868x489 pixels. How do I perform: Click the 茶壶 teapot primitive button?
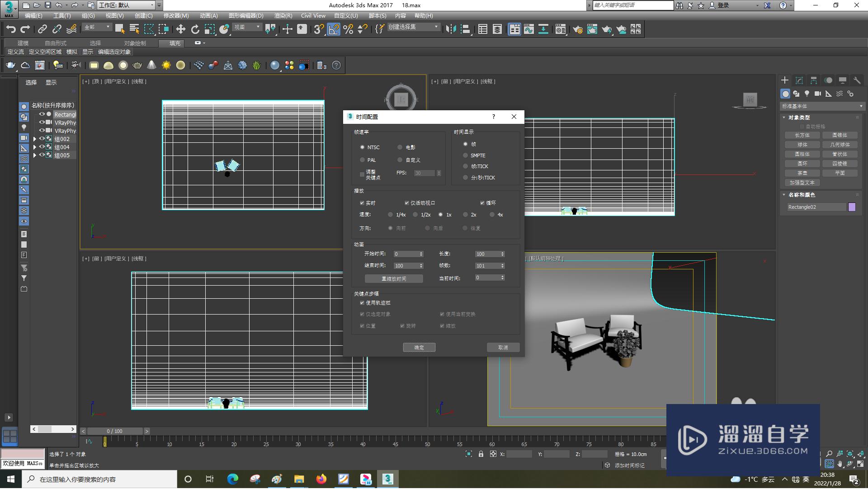pyautogui.click(x=802, y=173)
